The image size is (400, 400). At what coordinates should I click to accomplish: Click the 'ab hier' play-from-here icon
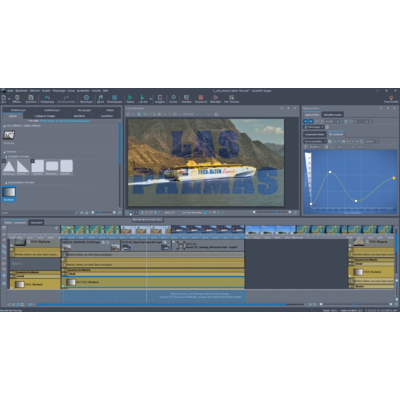[143, 98]
